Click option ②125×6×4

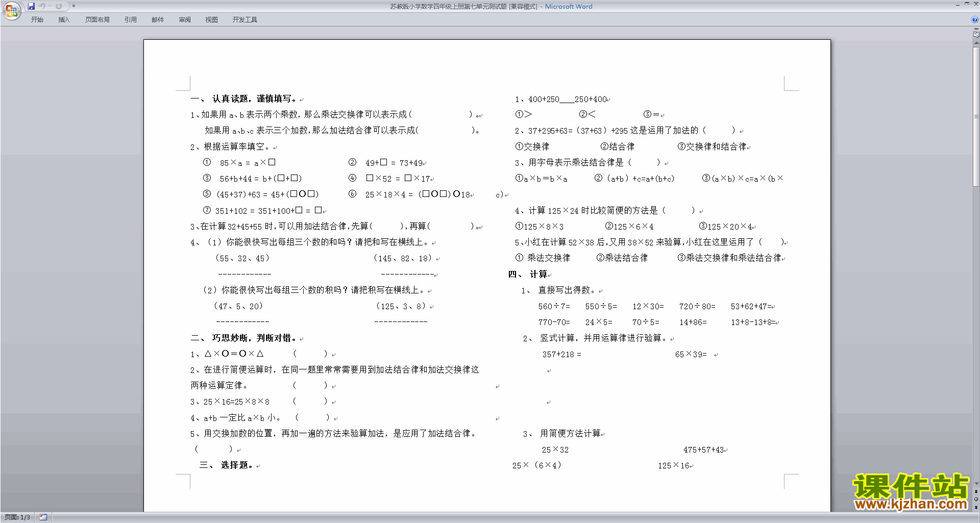click(x=629, y=226)
